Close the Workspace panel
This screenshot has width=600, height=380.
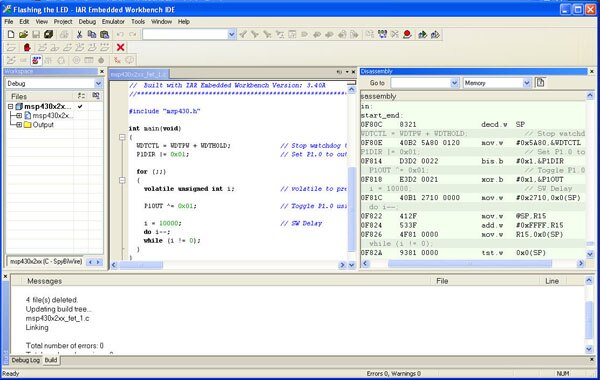(x=102, y=72)
